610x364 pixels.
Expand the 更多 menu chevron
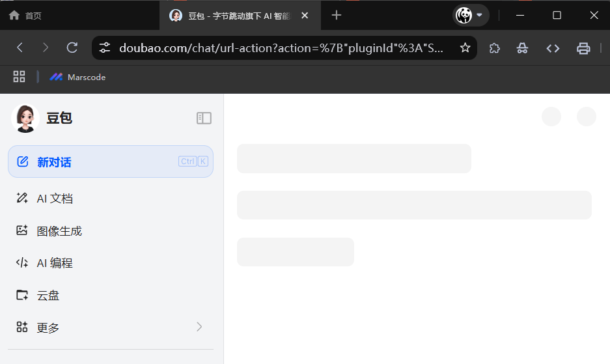[x=199, y=327]
